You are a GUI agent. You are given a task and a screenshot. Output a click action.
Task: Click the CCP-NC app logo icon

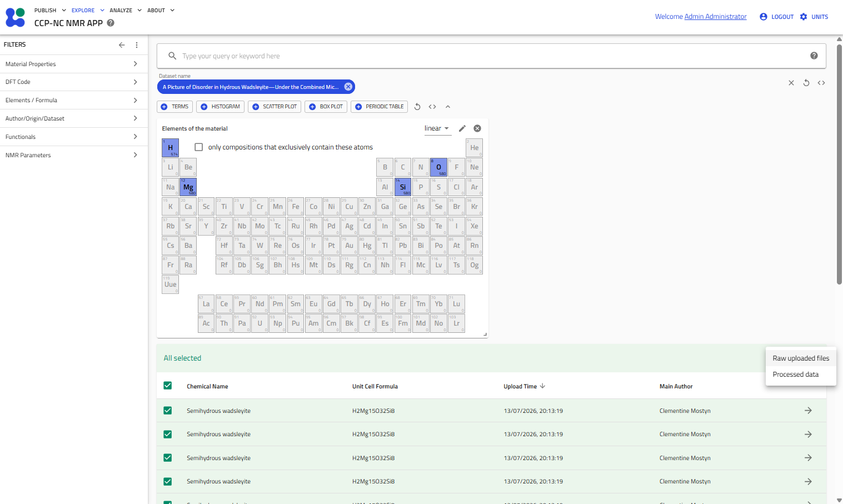click(x=15, y=17)
